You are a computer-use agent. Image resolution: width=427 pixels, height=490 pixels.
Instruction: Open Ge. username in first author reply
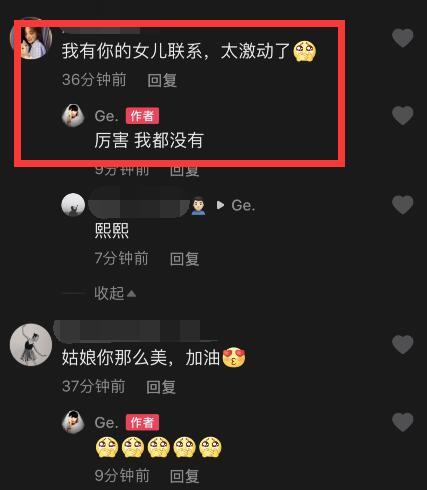(x=106, y=116)
